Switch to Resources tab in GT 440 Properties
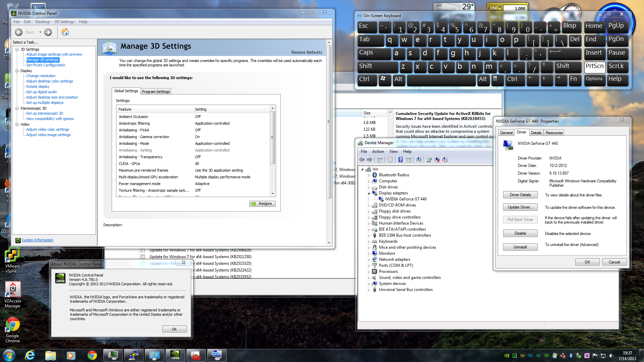644x362 pixels. 554,133
